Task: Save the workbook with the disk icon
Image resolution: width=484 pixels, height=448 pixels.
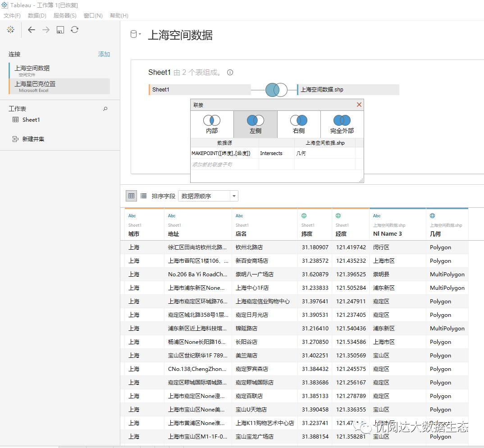Action: [60, 30]
